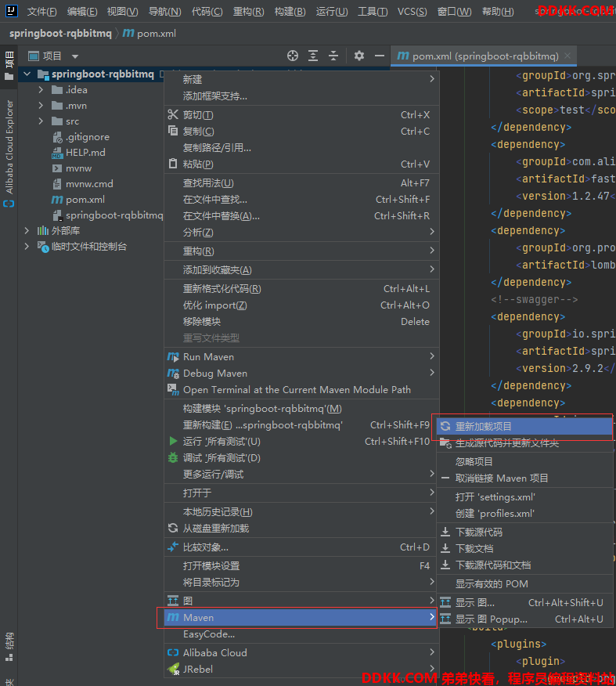Click the copy icon in context menu
Viewport: 616px width, 686px height.
pyautogui.click(x=173, y=131)
